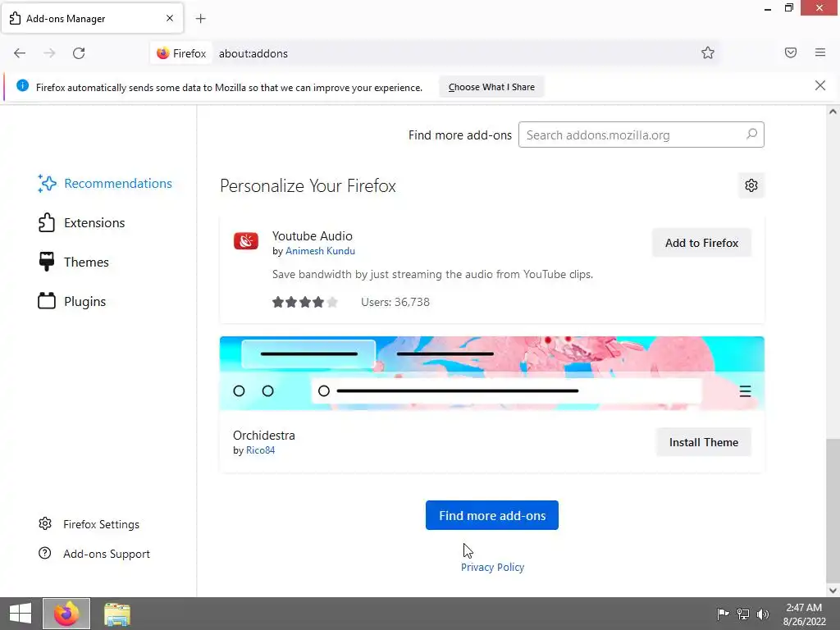Image resolution: width=840 pixels, height=630 pixels.
Task: Dismiss the data sharing notification bar
Action: click(819, 85)
